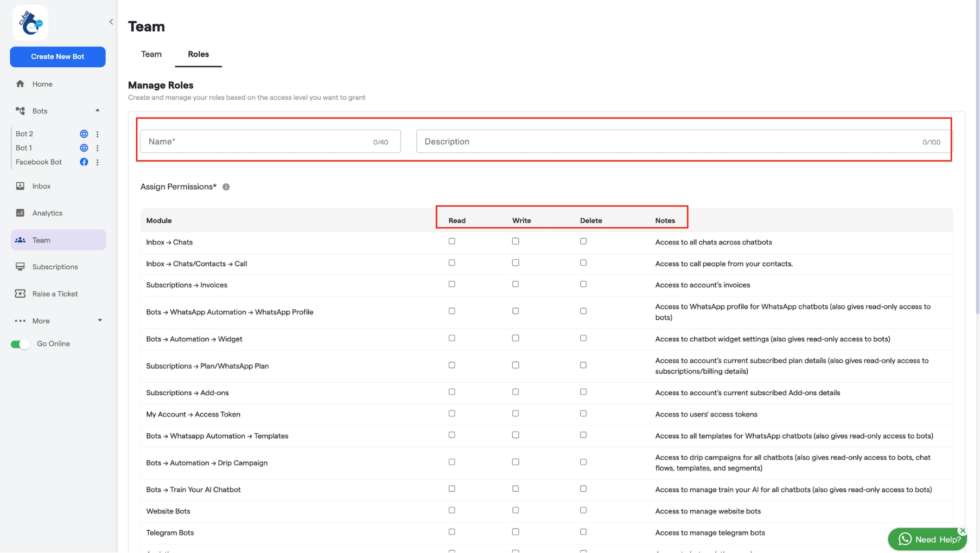Screen dimensions: 980x553
Task: Click the Delete column header
Action: coord(591,221)
